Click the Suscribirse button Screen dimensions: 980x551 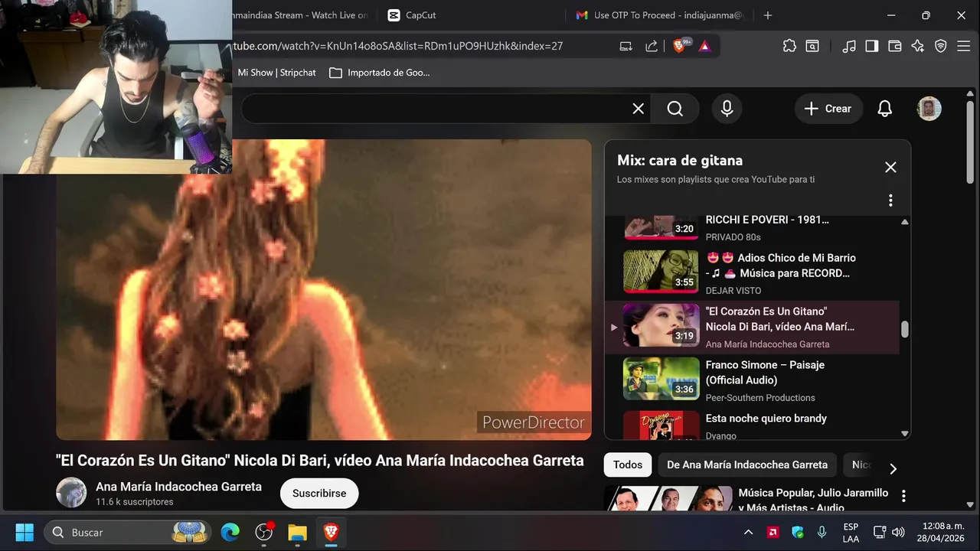pyautogui.click(x=319, y=494)
